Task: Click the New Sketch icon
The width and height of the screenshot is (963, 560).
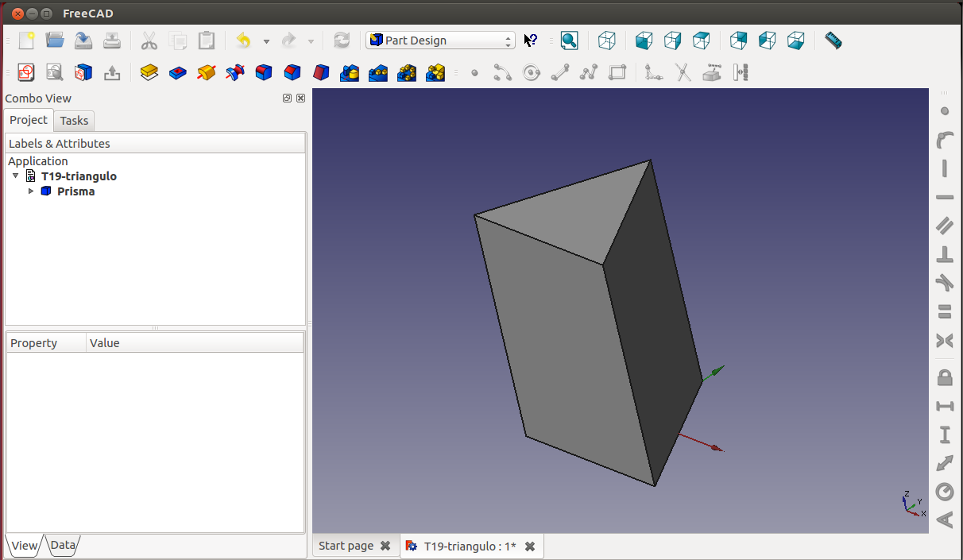Action: [x=26, y=73]
